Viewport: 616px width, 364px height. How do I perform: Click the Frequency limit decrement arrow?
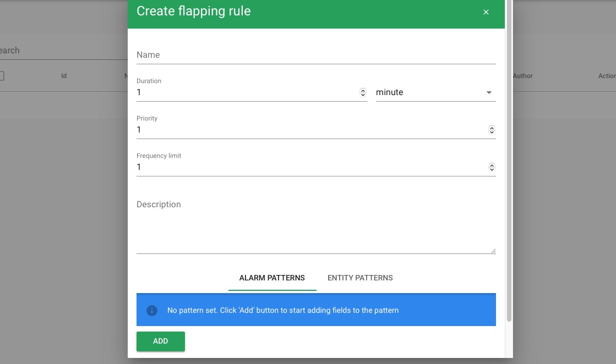(x=492, y=169)
